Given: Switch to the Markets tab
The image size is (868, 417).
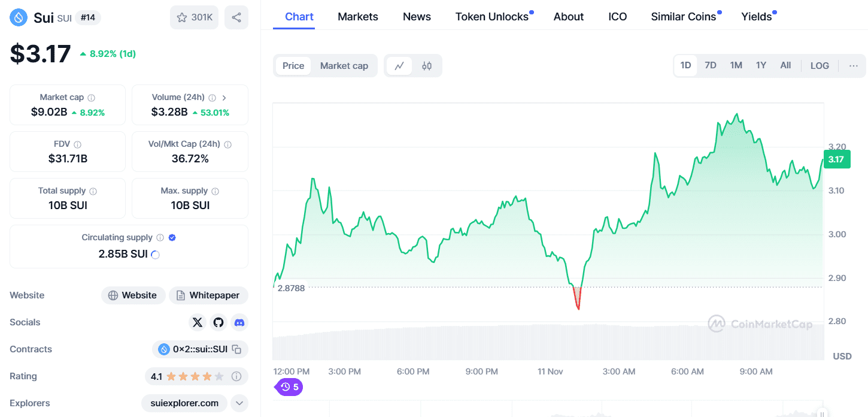Looking at the screenshot, I should pyautogui.click(x=357, y=16).
